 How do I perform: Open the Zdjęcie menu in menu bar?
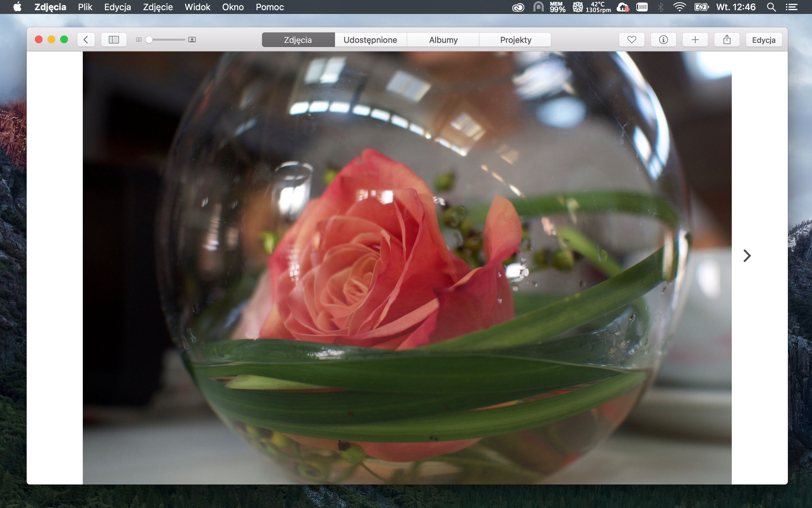[x=158, y=7]
